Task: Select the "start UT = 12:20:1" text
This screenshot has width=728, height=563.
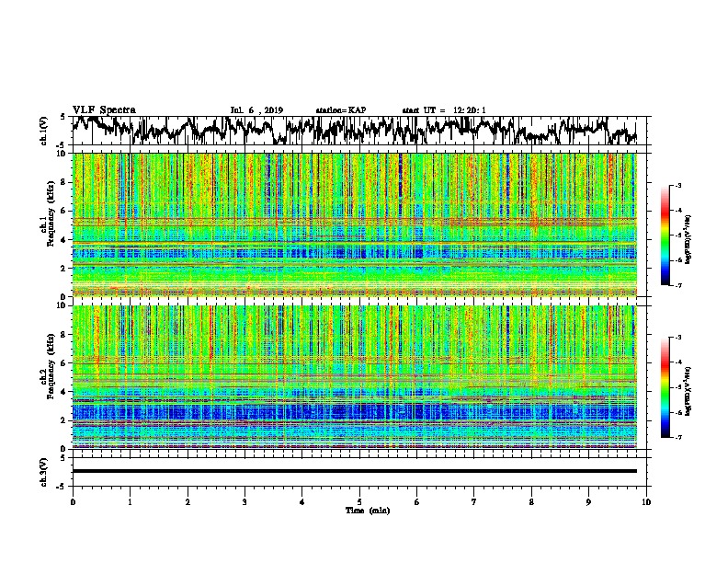Action: pos(444,110)
